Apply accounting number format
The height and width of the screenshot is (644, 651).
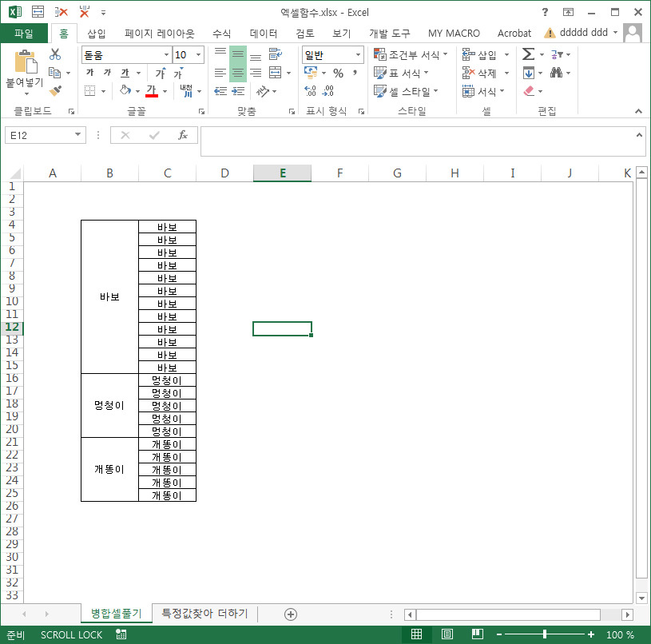point(311,72)
